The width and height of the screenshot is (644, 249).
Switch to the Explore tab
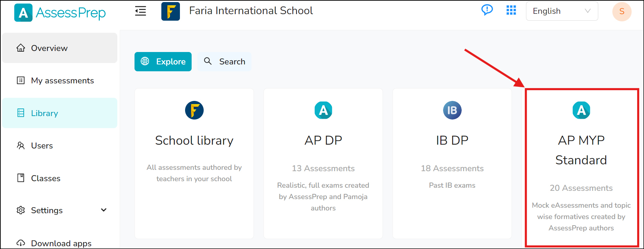tap(163, 62)
